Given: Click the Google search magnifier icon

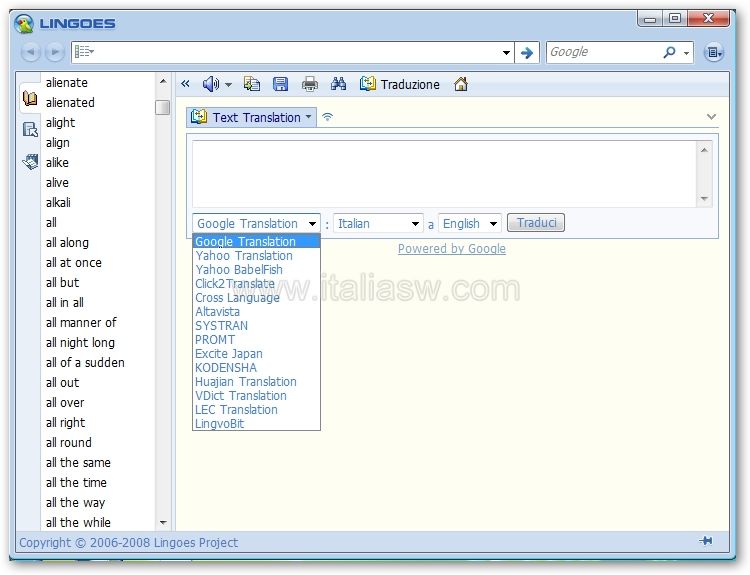Looking at the screenshot, I should pos(670,52).
